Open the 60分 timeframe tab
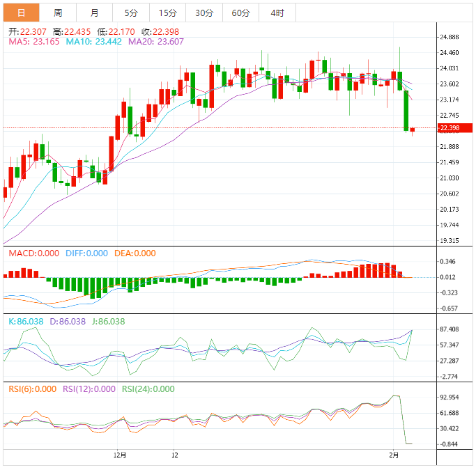Image resolution: width=476 pixels, height=470 pixels. pyautogui.click(x=240, y=13)
